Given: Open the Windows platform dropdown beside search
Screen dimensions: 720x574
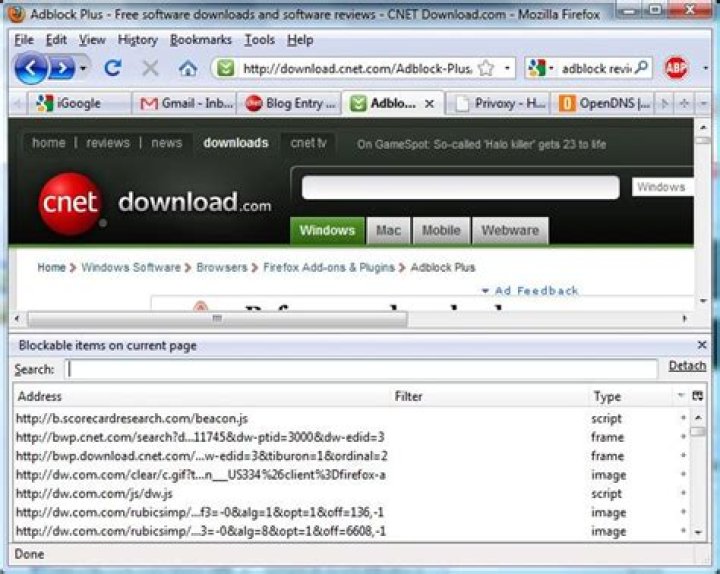Looking at the screenshot, I should (663, 187).
